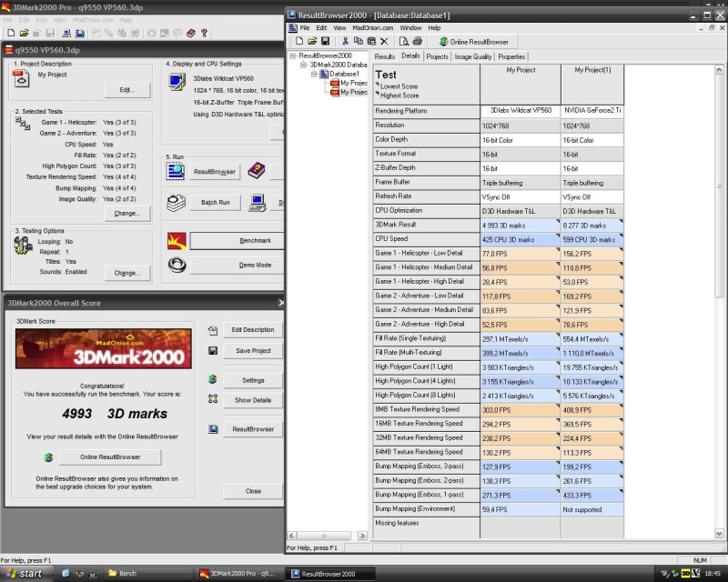Viewport: 728px width, 582px height.
Task: Click Edit Description button in score dialog
Action: coord(253,329)
